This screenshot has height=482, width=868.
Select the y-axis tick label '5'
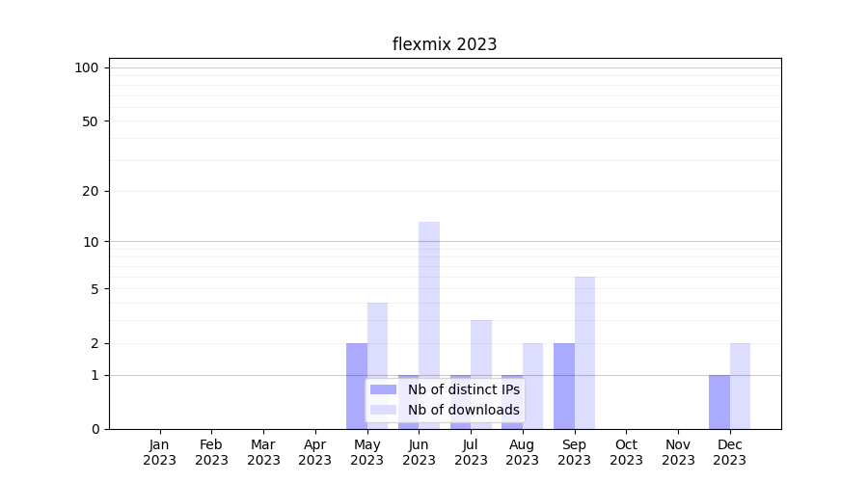coord(95,289)
